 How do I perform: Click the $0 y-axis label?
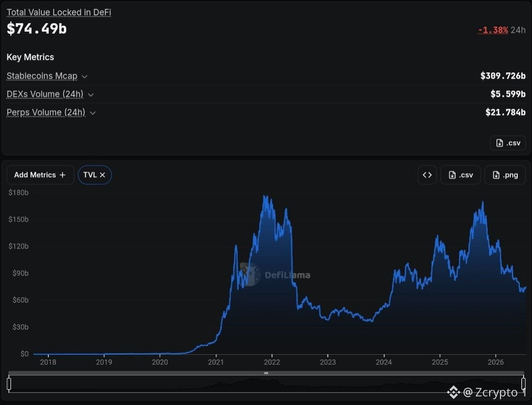point(25,354)
